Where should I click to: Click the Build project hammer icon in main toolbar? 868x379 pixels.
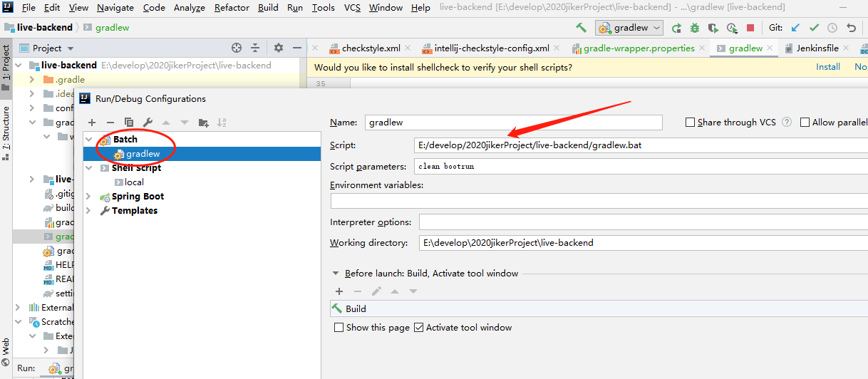pyautogui.click(x=581, y=28)
